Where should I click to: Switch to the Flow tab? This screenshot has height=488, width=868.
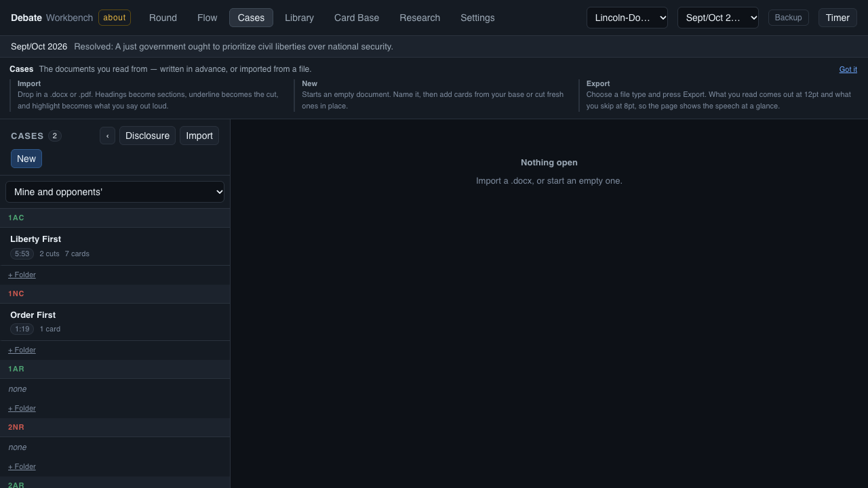click(208, 18)
